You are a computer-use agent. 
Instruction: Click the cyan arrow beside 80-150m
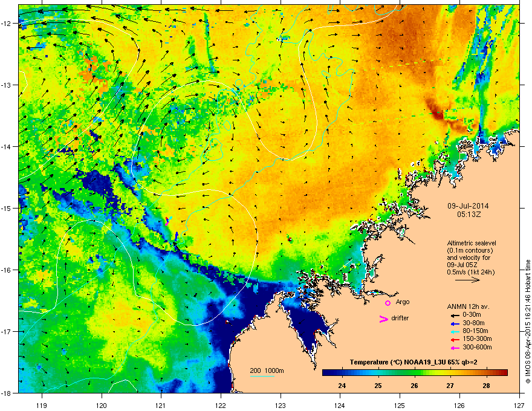455,332
